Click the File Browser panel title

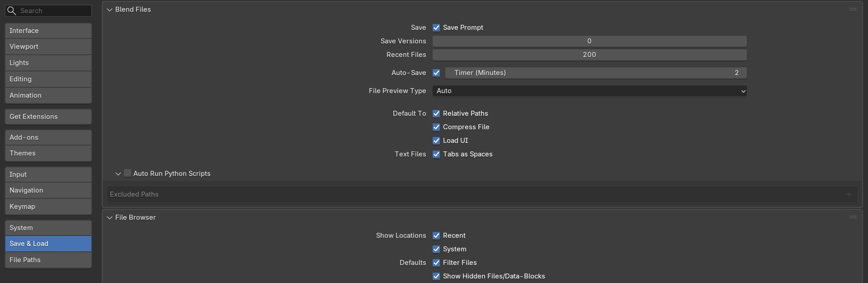[x=136, y=217]
